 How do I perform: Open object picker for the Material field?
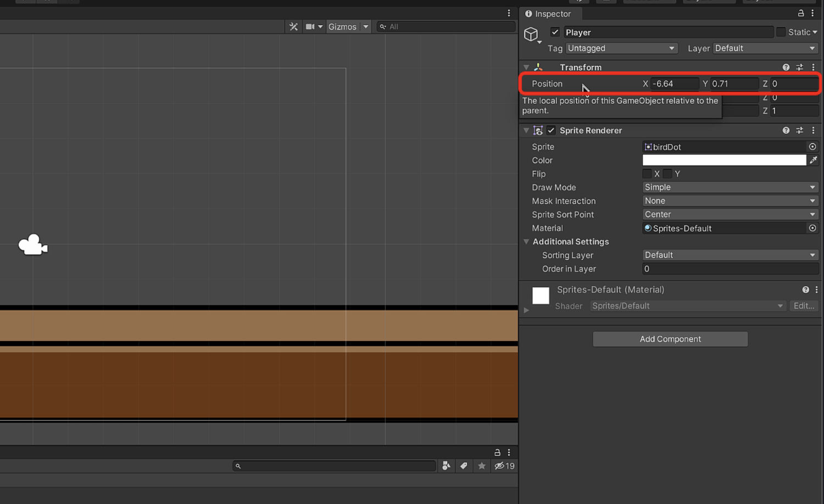[812, 228]
